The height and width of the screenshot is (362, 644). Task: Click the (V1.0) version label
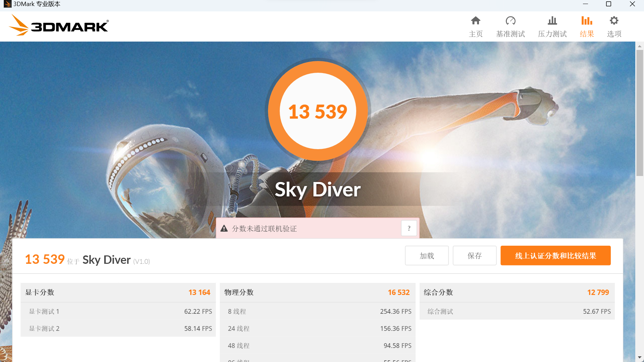(x=142, y=261)
